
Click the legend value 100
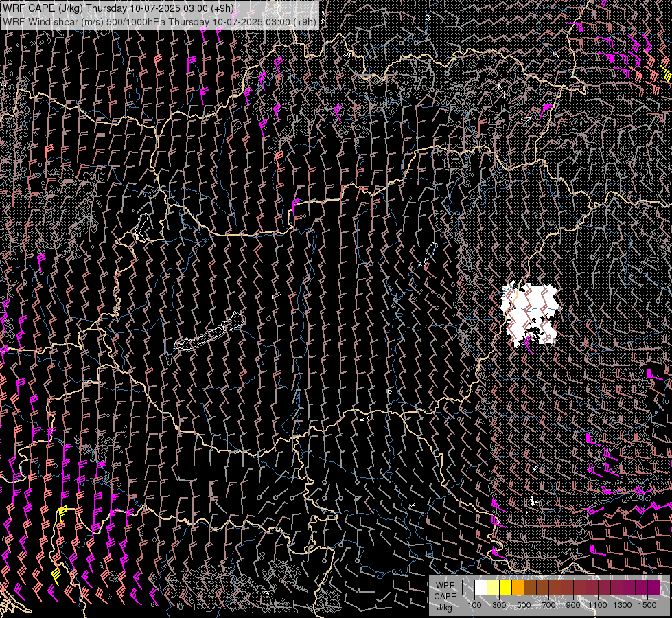click(x=474, y=605)
